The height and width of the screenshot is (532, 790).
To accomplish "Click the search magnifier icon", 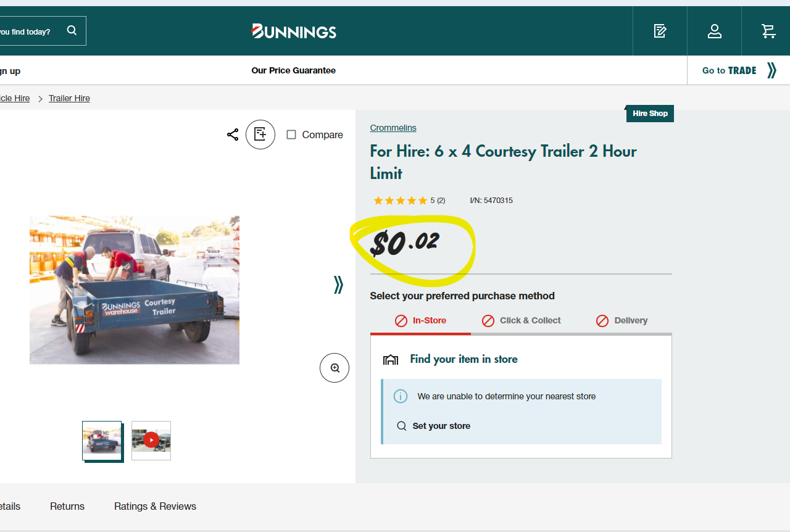I will tap(72, 31).
